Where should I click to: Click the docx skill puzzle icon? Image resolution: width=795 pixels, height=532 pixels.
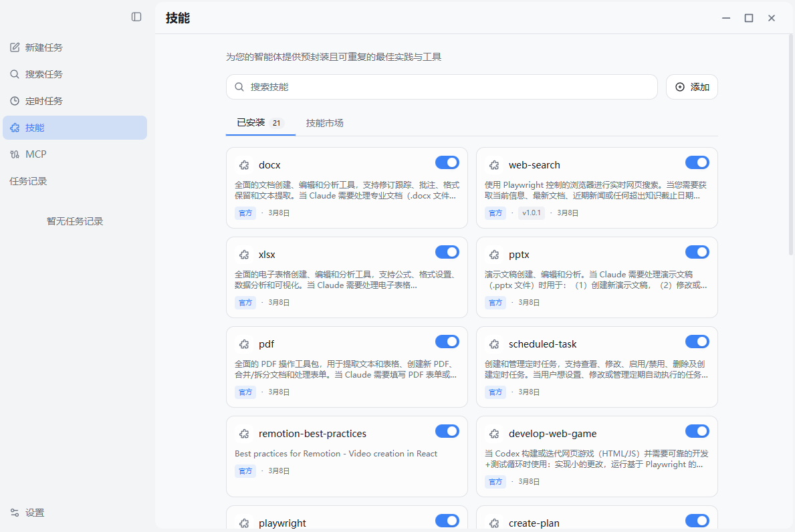coord(244,165)
